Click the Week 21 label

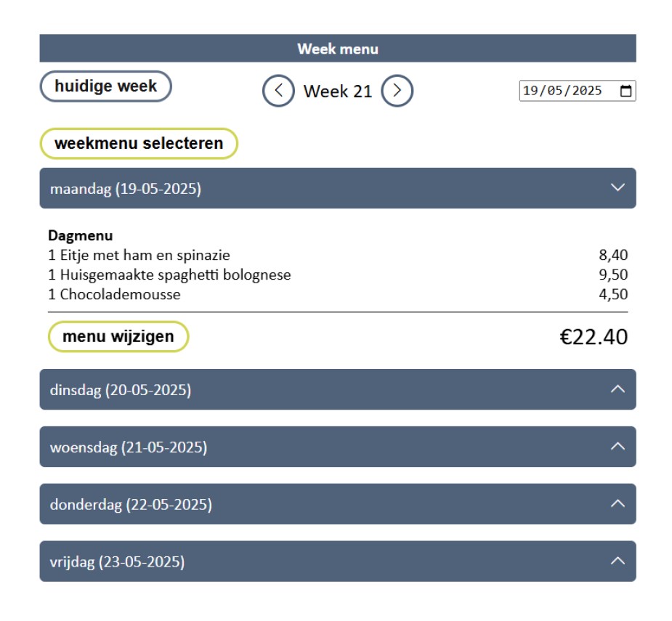tap(338, 92)
